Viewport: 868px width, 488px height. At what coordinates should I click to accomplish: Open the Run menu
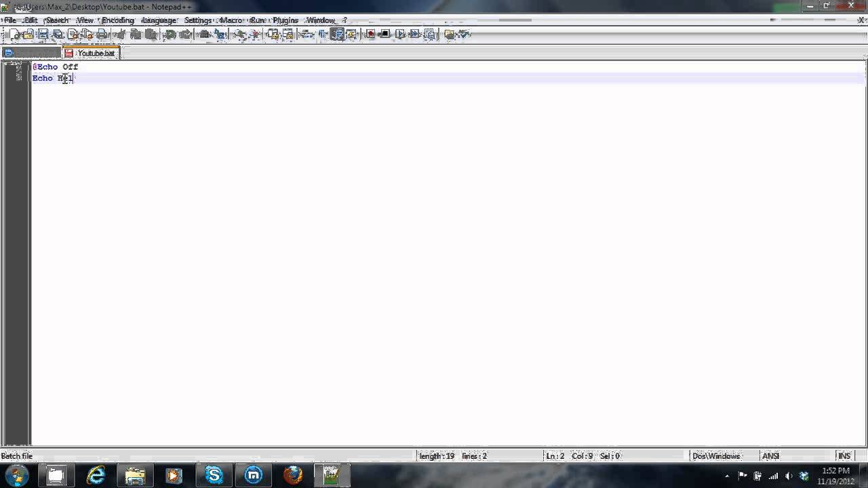tap(258, 20)
